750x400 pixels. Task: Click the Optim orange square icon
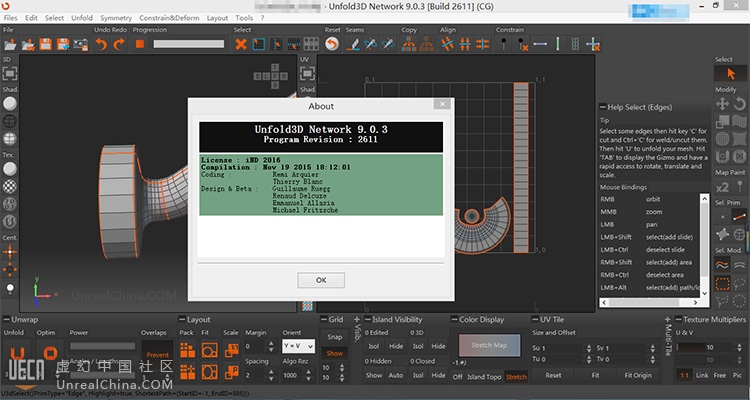(50, 353)
